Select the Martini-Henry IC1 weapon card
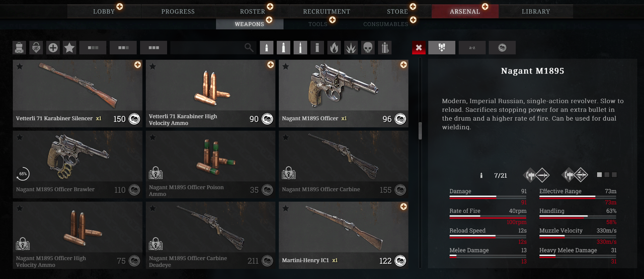644x279 pixels. pos(344,234)
